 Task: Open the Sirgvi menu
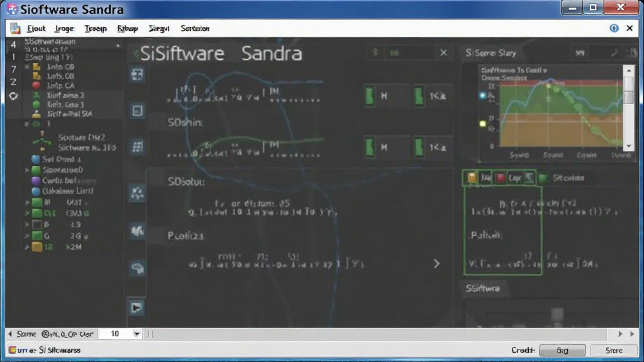click(x=159, y=28)
